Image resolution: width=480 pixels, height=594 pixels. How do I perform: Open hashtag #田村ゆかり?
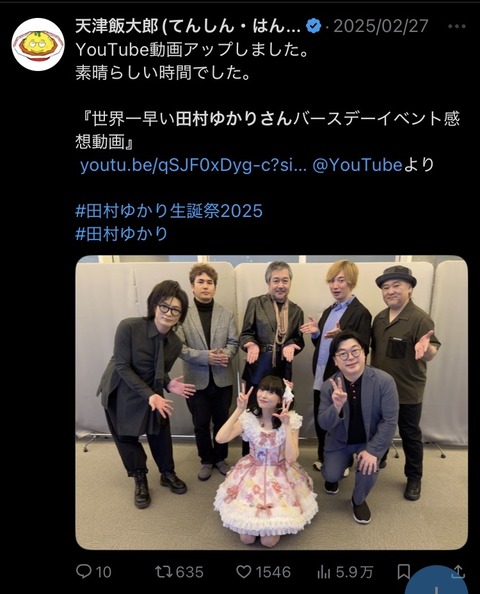point(122,233)
